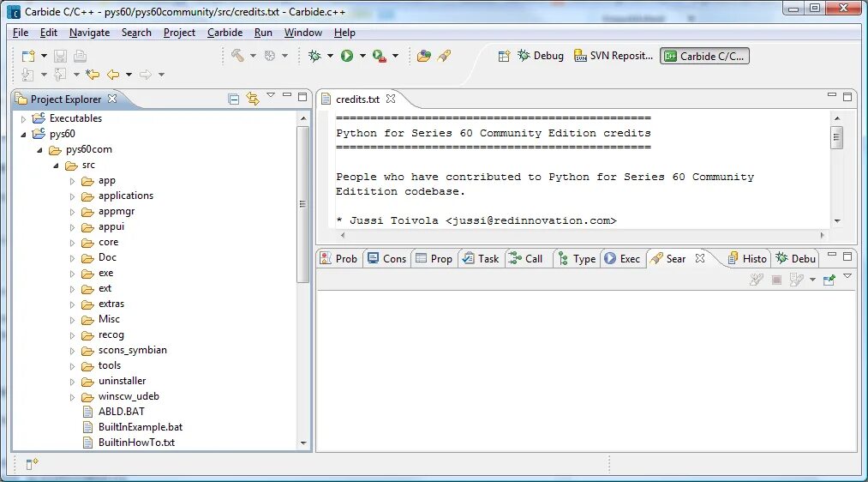Viewport: 868px width, 482px height.
Task: Toggle Link with Editor in Project Explorer
Action: click(x=253, y=99)
